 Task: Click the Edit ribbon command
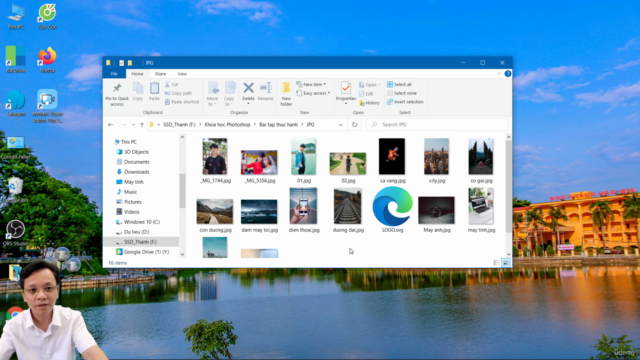pyautogui.click(x=366, y=93)
